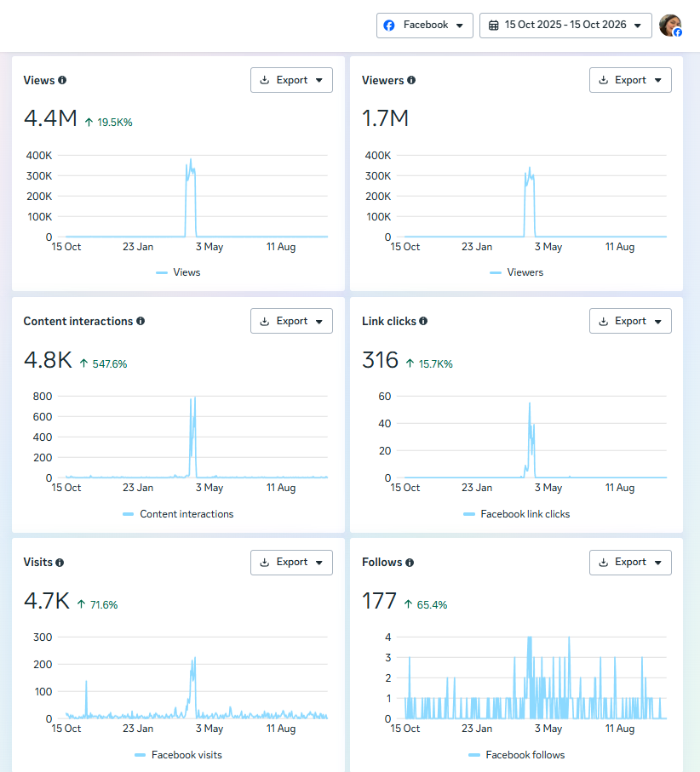The width and height of the screenshot is (700, 772).
Task: Click the info icon next to Visits
Action: [60, 563]
